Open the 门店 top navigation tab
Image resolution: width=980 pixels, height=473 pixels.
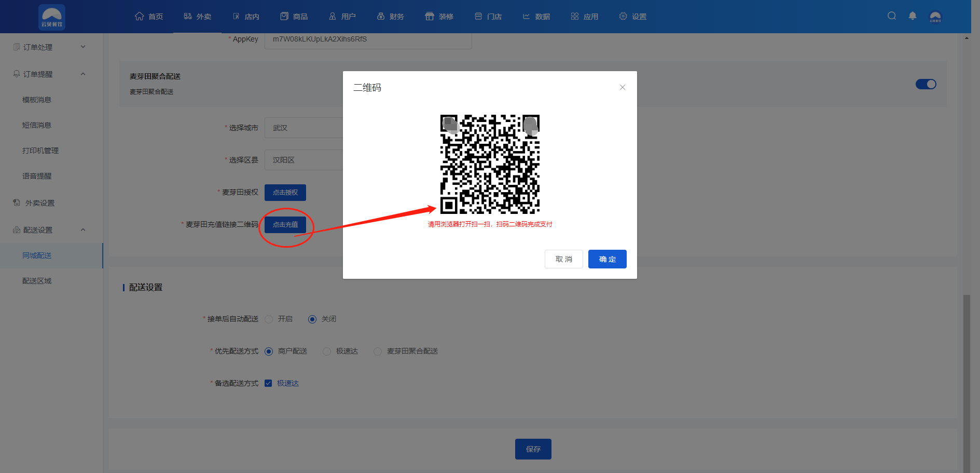pos(488,17)
